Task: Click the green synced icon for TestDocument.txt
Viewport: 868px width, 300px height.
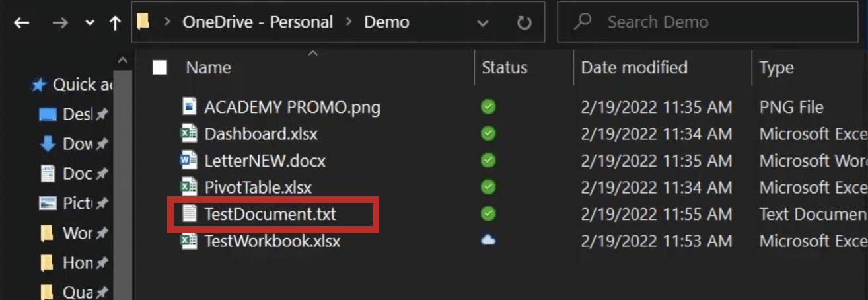Action: point(488,213)
